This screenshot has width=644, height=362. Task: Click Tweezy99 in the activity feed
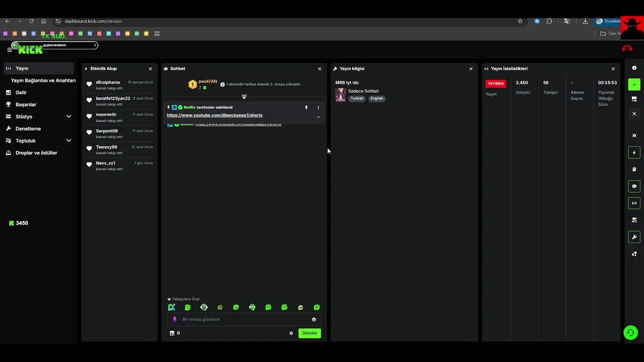pos(107,147)
